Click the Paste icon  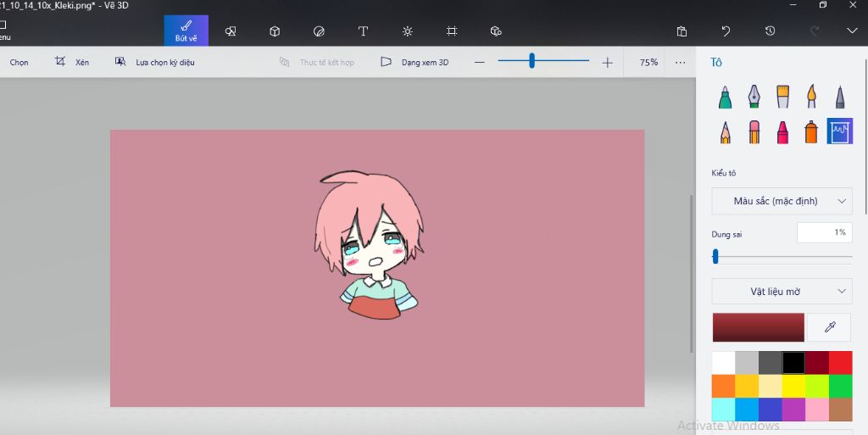(682, 31)
